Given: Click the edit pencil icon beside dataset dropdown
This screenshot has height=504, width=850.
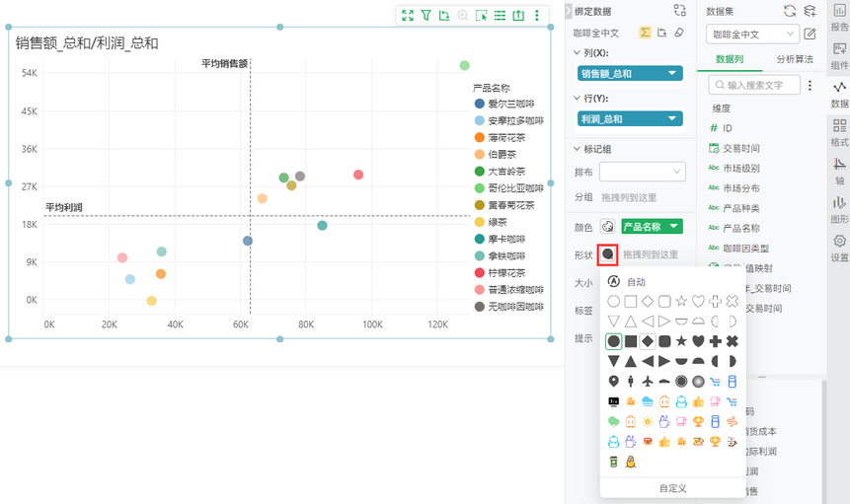Looking at the screenshot, I should click(810, 34).
